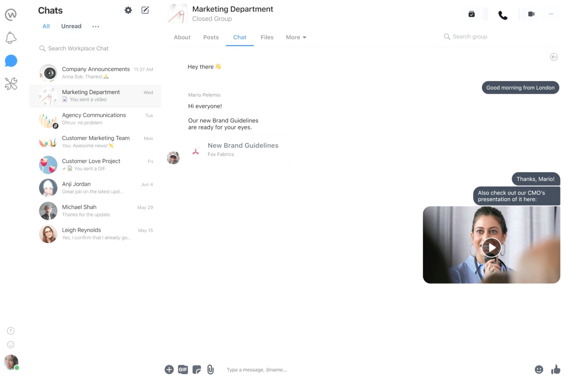Open Customer Marketing Team chat
The height and width of the screenshot is (380, 588).
[96, 142]
